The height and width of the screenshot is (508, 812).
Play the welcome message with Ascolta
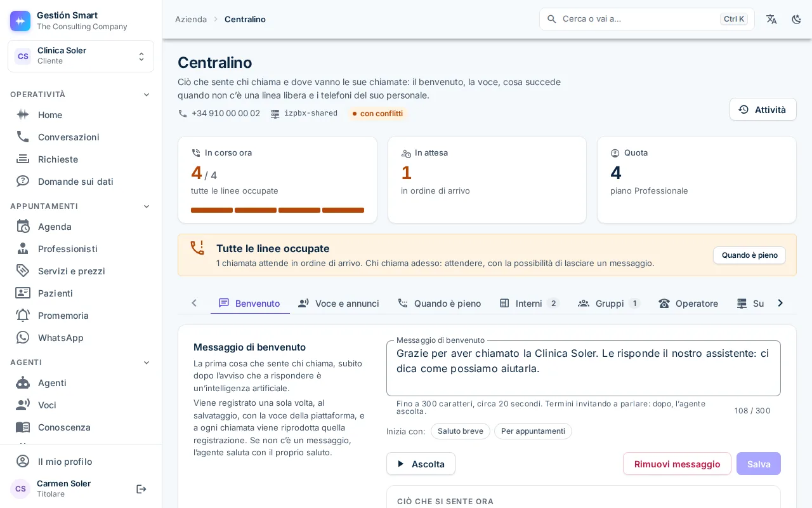[421, 464]
